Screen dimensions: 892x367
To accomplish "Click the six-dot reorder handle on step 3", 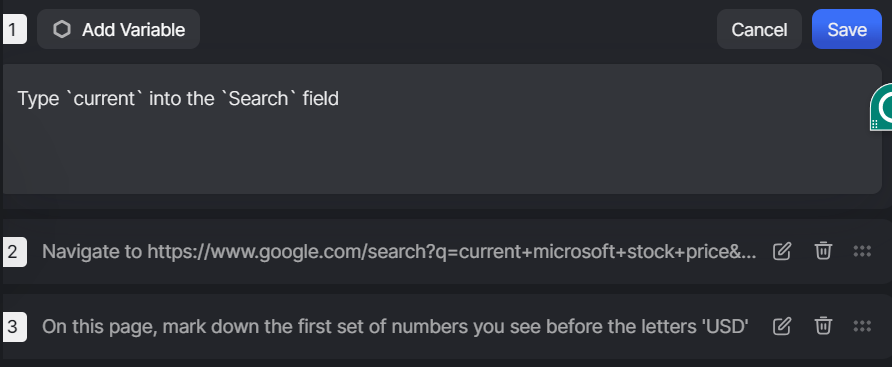I will (x=862, y=326).
